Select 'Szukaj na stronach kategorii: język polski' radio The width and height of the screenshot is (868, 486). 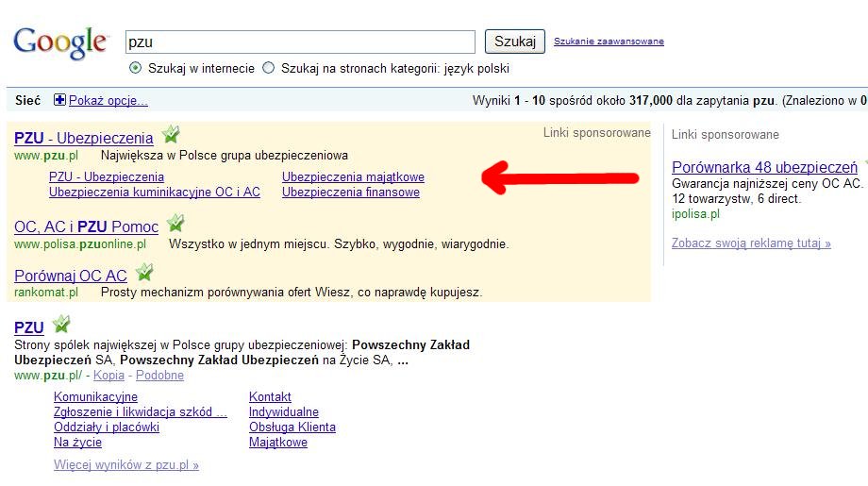(269, 68)
